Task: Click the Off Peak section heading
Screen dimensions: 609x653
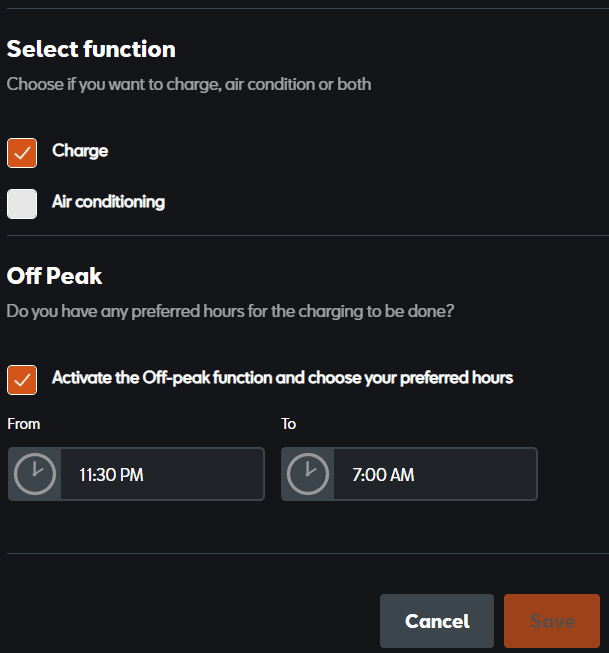Action: (55, 276)
